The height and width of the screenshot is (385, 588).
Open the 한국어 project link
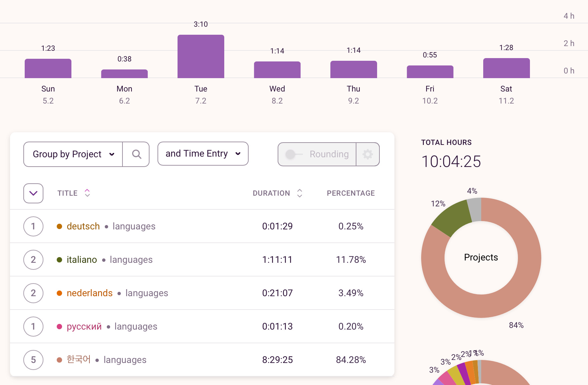tap(79, 359)
